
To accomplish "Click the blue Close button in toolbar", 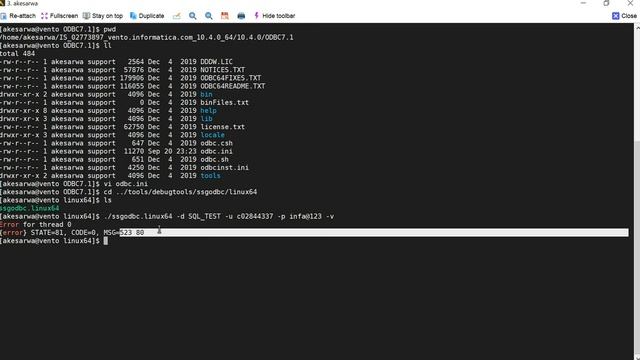I will [x=624, y=16].
